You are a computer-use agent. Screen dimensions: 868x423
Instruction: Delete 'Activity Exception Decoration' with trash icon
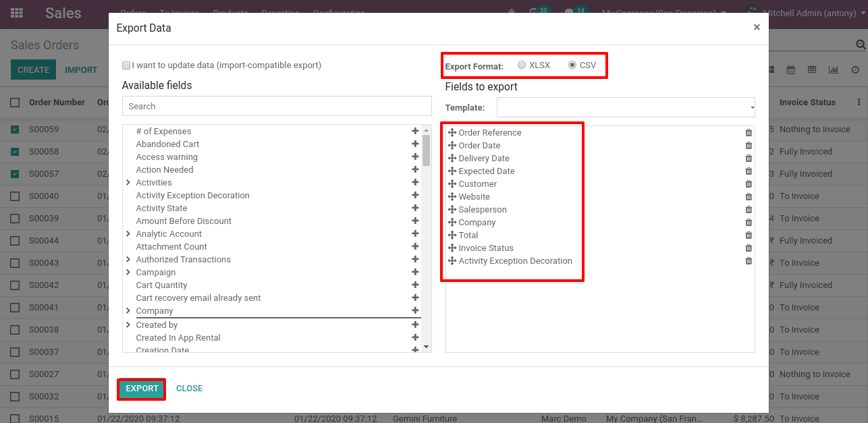click(749, 261)
